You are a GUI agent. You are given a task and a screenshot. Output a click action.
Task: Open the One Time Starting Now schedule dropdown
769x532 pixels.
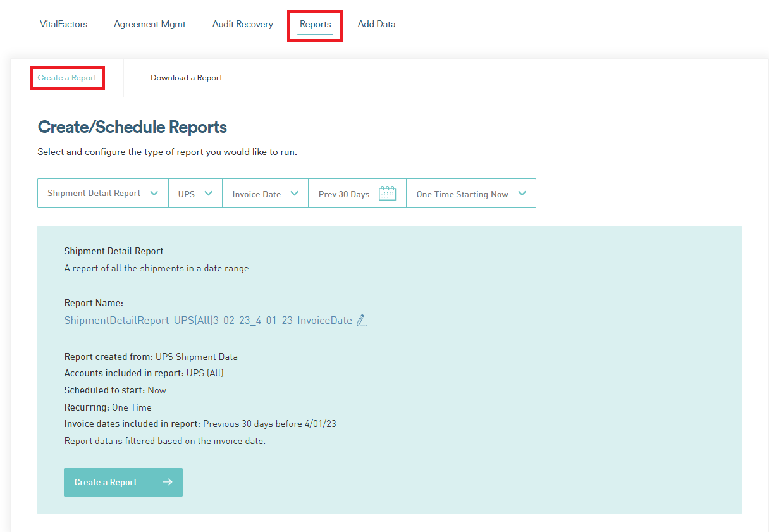[x=462, y=193]
